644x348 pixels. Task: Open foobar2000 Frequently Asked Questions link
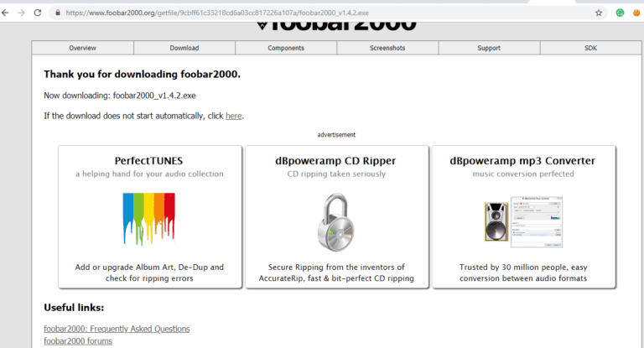point(117,329)
